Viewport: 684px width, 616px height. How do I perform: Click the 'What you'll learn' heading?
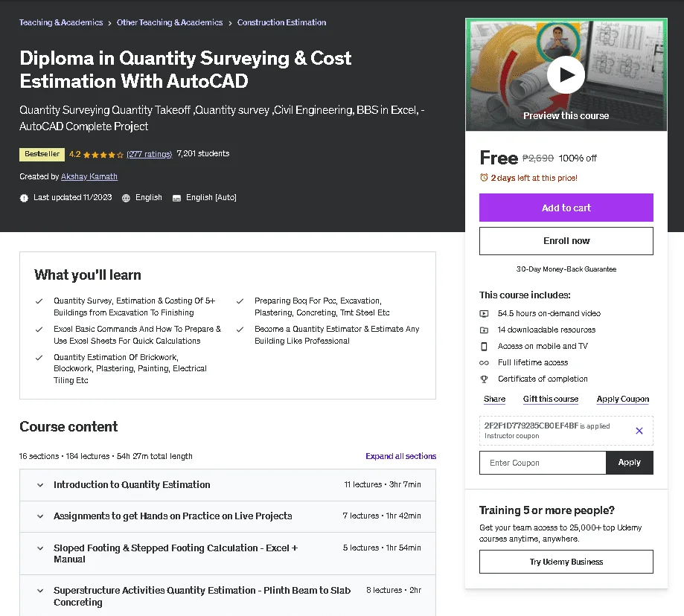(x=88, y=275)
